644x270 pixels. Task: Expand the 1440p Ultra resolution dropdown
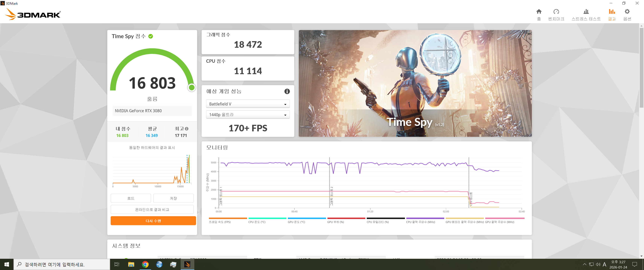click(247, 115)
